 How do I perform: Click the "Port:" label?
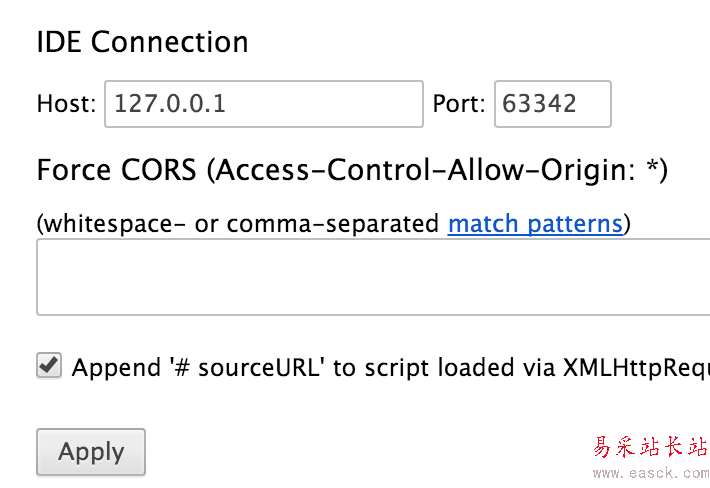pos(459,104)
